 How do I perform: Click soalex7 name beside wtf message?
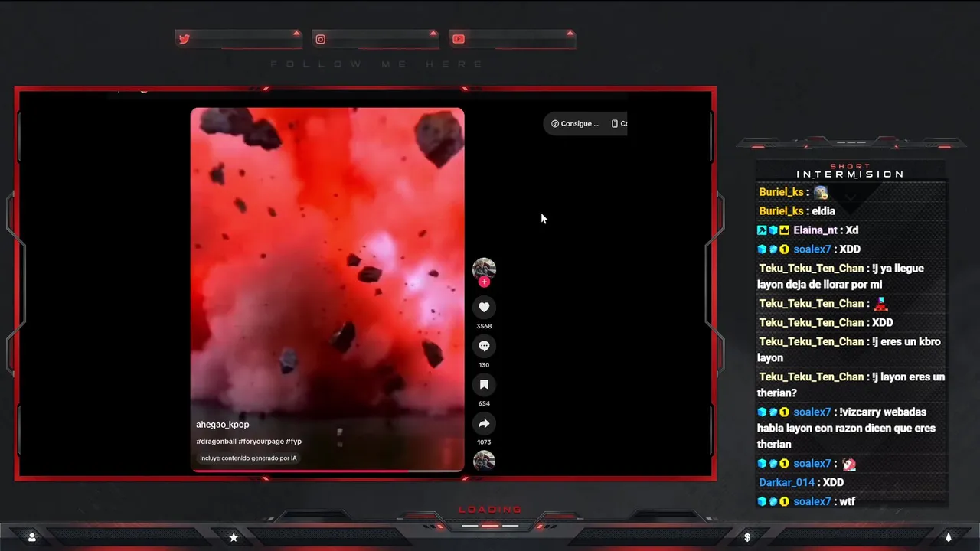[812, 502]
